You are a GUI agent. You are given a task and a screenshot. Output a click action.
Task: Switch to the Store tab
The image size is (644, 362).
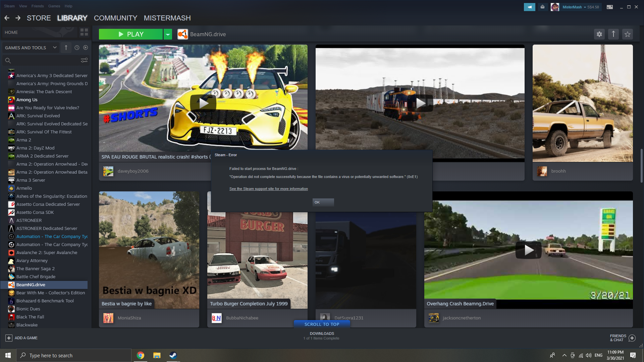point(39,18)
